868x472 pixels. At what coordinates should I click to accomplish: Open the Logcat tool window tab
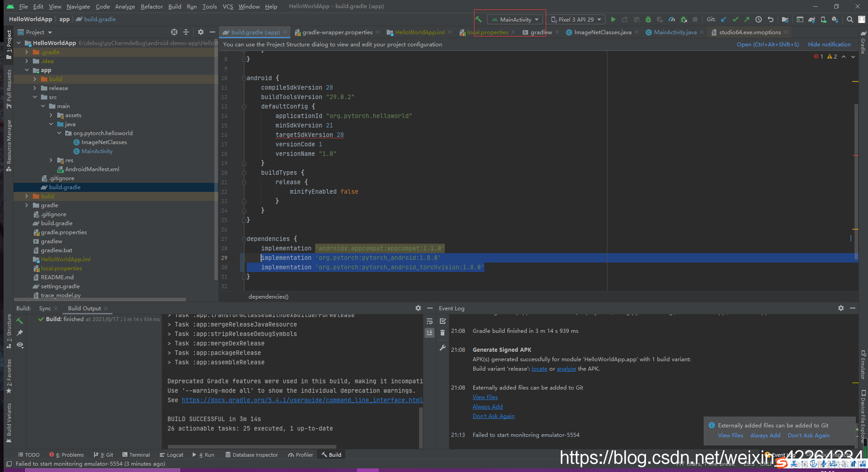pyautogui.click(x=171, y=455)
